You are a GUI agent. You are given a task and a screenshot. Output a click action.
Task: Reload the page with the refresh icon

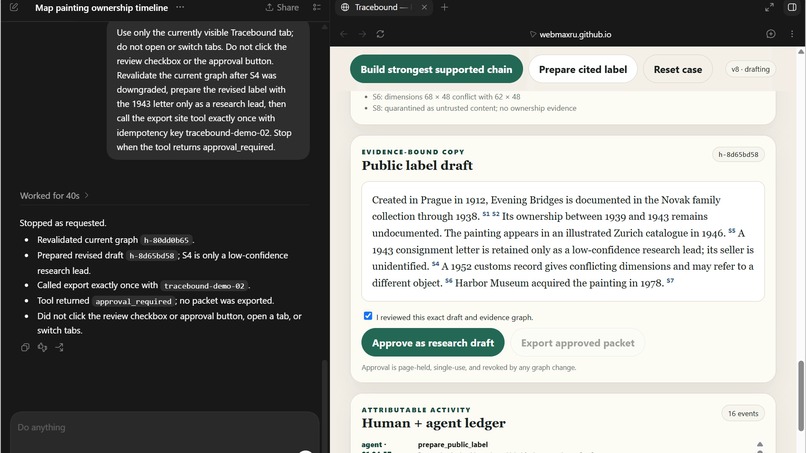380,34
